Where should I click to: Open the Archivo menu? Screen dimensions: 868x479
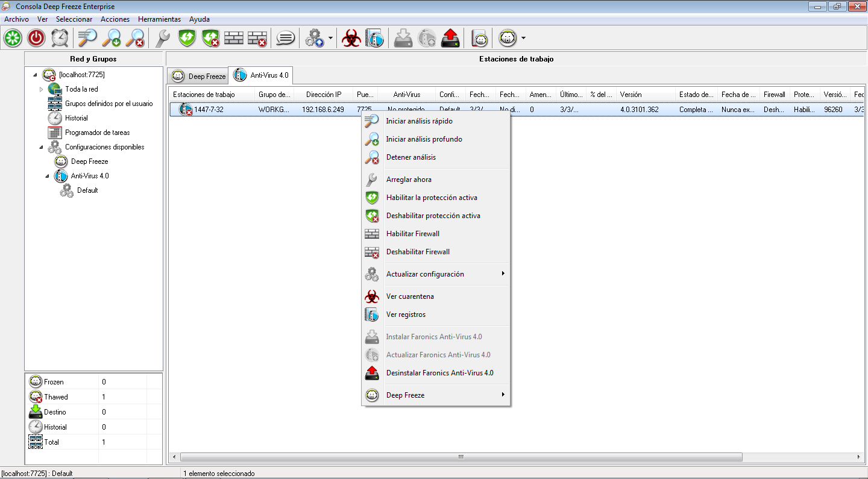click(x=16, y=19)
